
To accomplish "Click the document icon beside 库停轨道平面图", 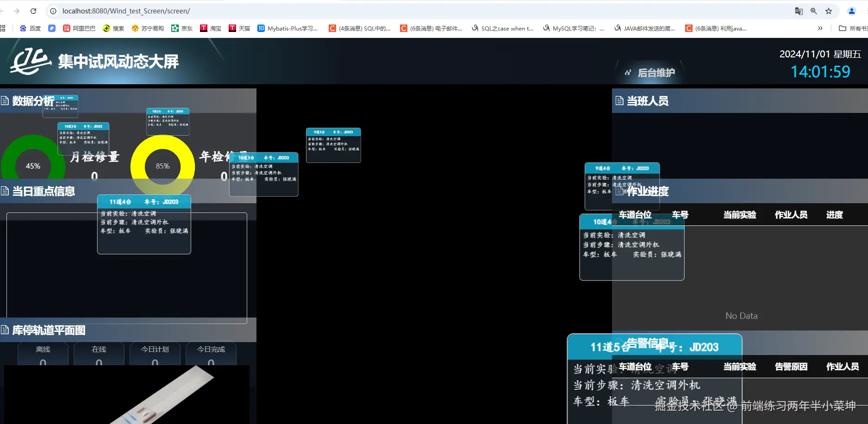I will [5, 330].
